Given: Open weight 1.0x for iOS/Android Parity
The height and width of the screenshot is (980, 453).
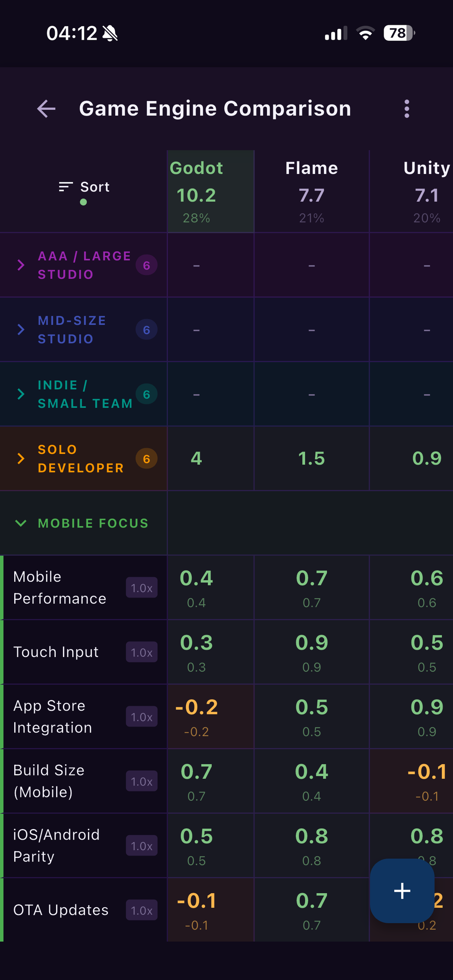Looking at the screenshot, I should tap(142, 846).
